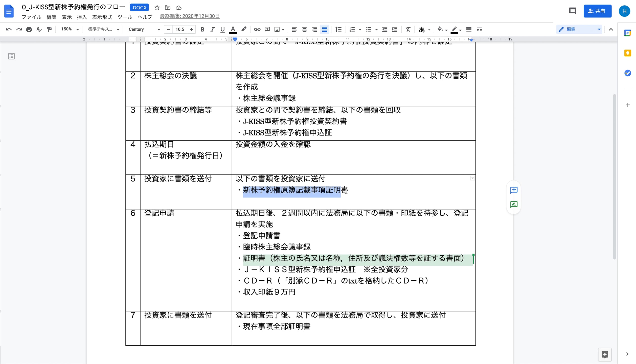The width and height of the screenshot is (636, 364).
Task: Toggle underline formatting
Action: (x=222, y=29)
